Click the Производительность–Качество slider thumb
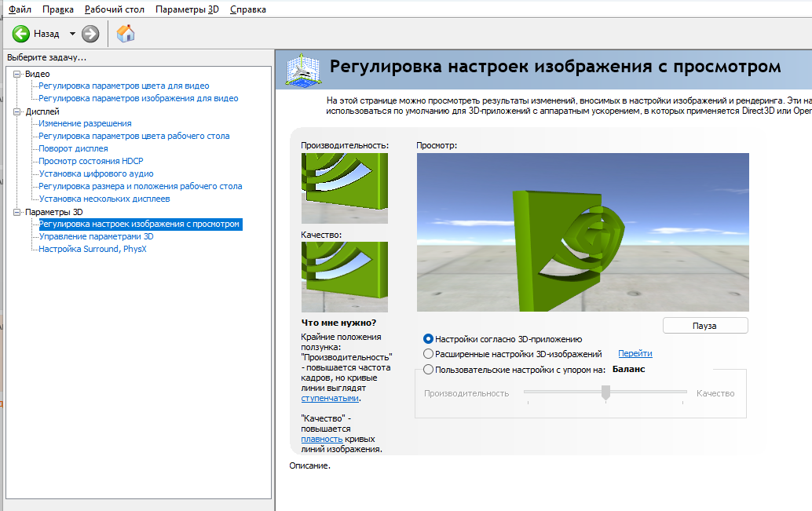 tap(605, 393)
